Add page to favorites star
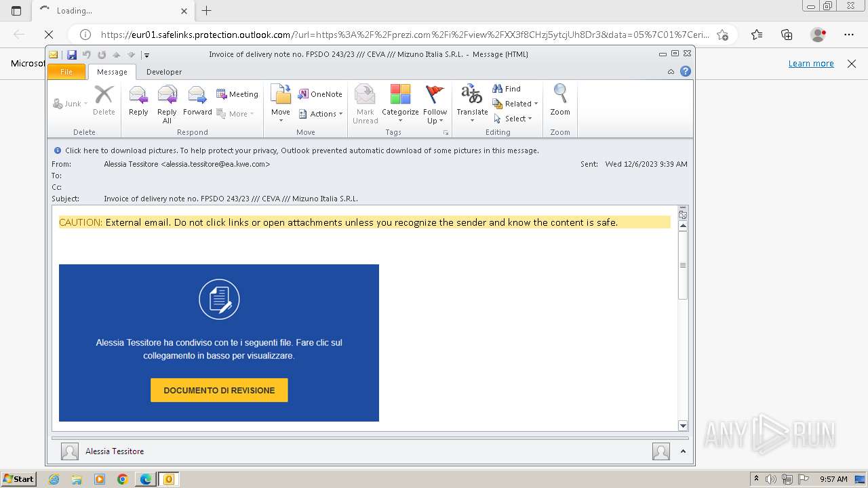The height and width of the screenshot is (488, 868). (723, 35)
